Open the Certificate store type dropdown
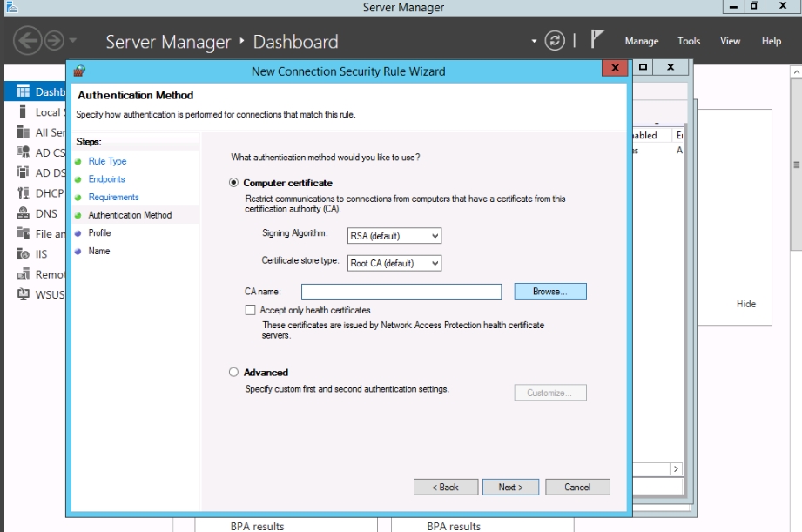This screenshot has height=532, width=802. tap(394, 263)
